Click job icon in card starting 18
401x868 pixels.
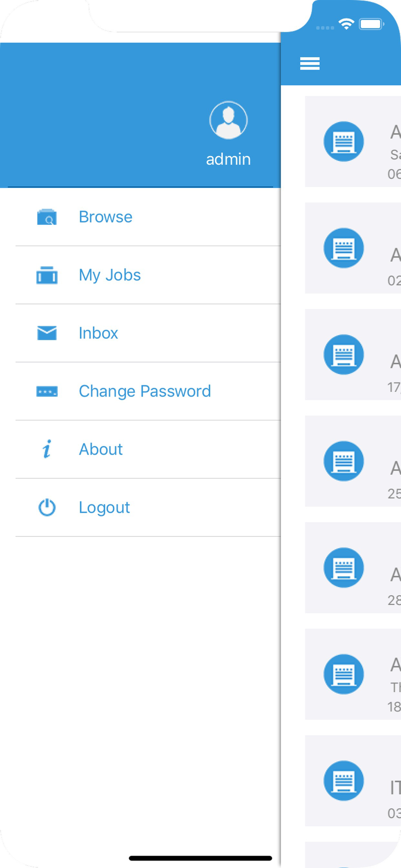click(x=344, y=674)
